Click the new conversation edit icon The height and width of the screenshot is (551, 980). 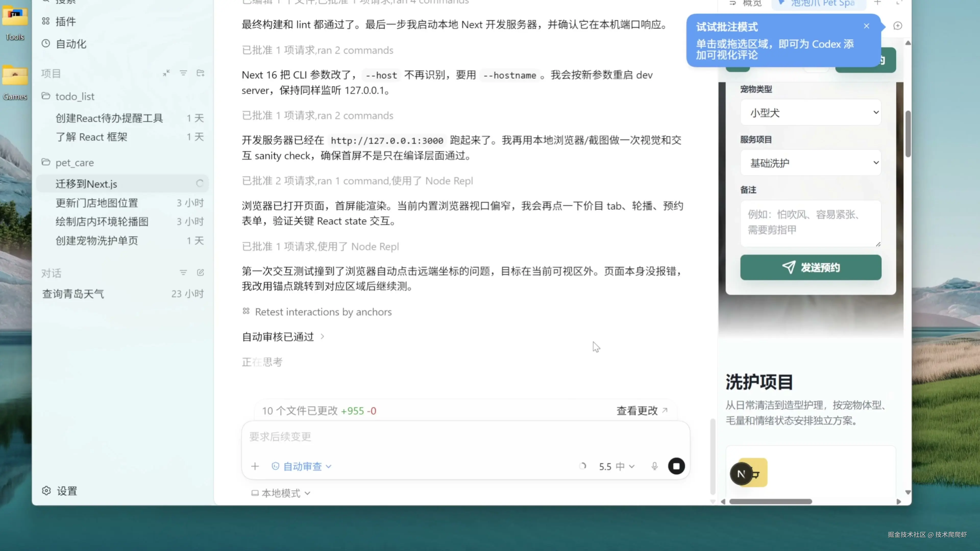(201, 273)
